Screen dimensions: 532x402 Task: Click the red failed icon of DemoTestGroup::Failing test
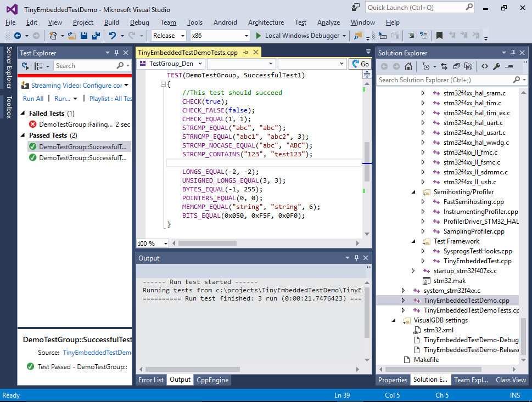point(32,124)
